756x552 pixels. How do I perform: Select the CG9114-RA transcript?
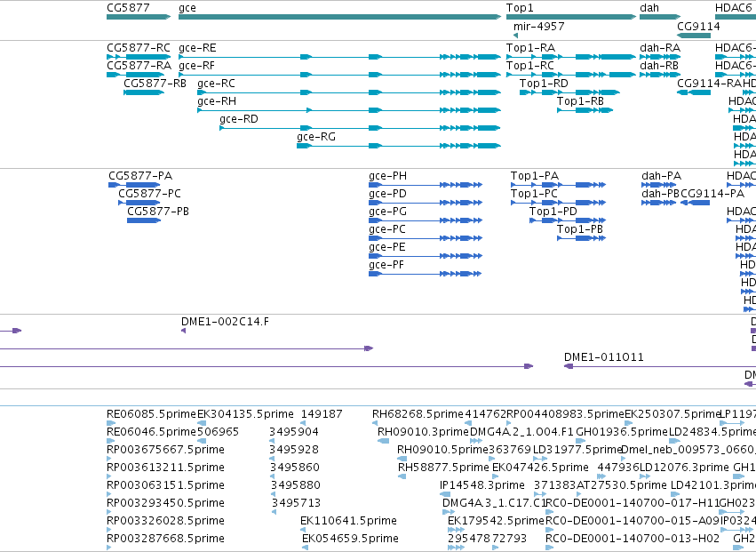[694, 92]
